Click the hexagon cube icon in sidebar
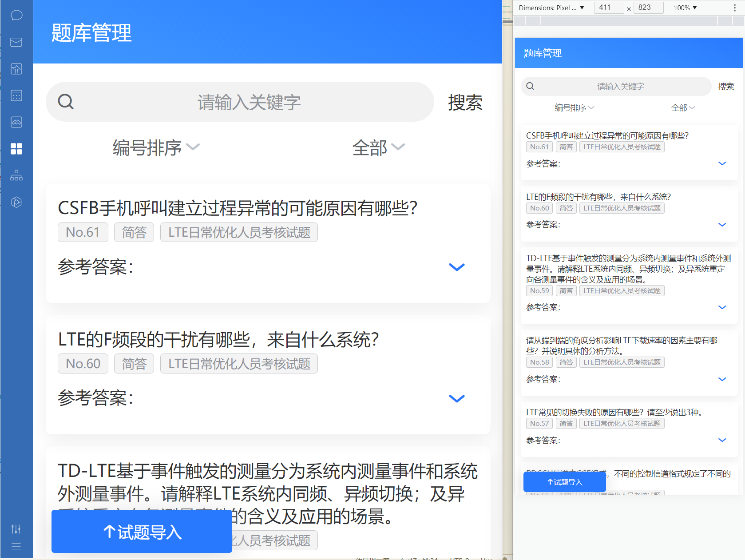 coord(16,202)
